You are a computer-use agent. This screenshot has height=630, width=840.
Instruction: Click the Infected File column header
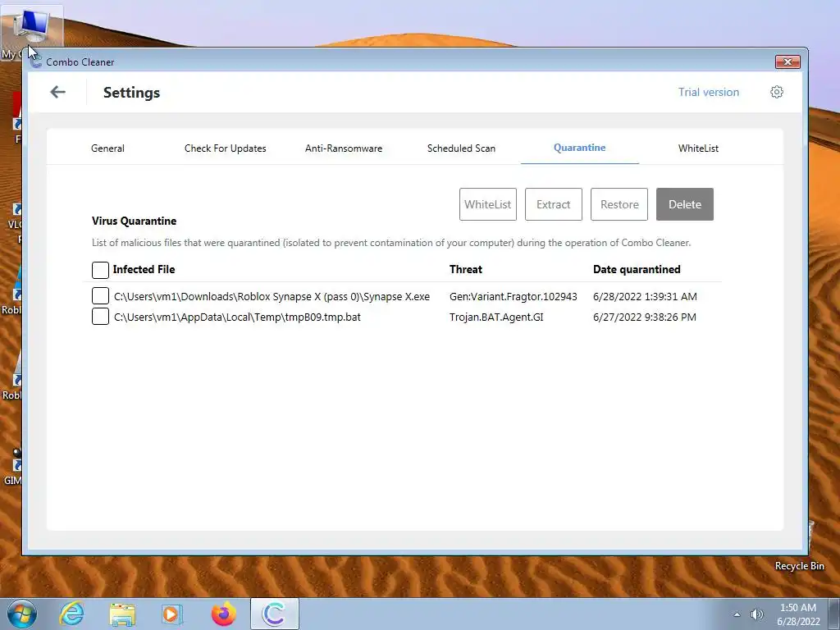144,269
